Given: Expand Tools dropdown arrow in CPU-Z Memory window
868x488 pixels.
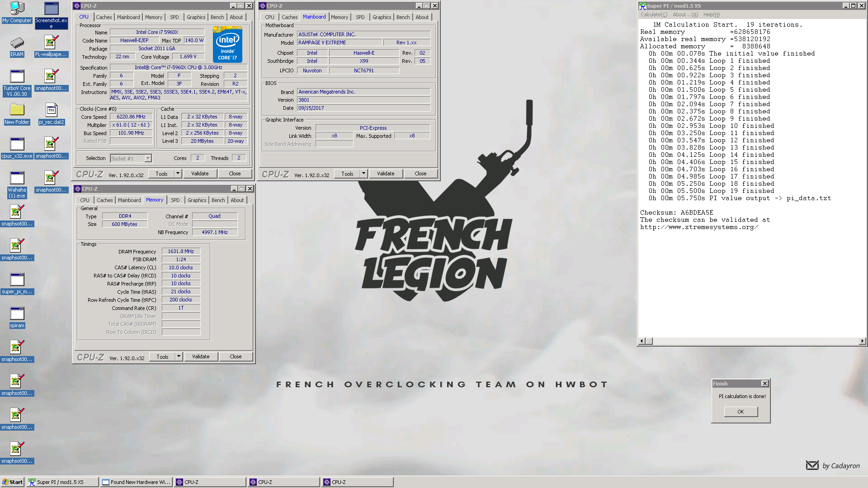Looking at the screenshot, I should coord(179,357).
